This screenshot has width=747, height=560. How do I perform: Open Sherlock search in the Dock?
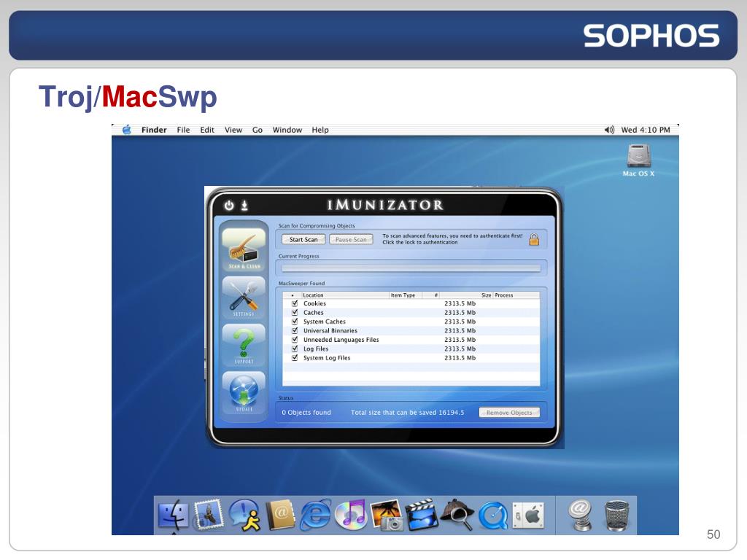tap(457, 515)
